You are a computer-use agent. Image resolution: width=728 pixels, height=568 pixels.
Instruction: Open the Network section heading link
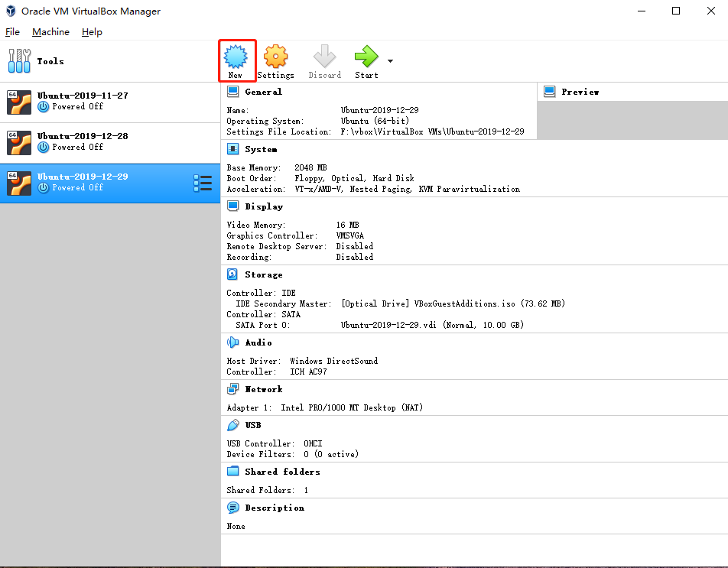pos(264,389)
